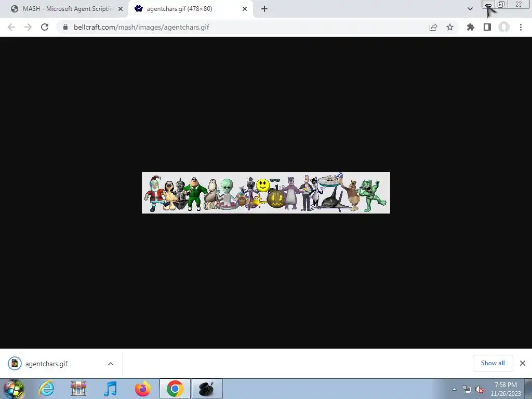Open the profile avatar menu
Screen dimensions: 532x399
click(504, 27)
